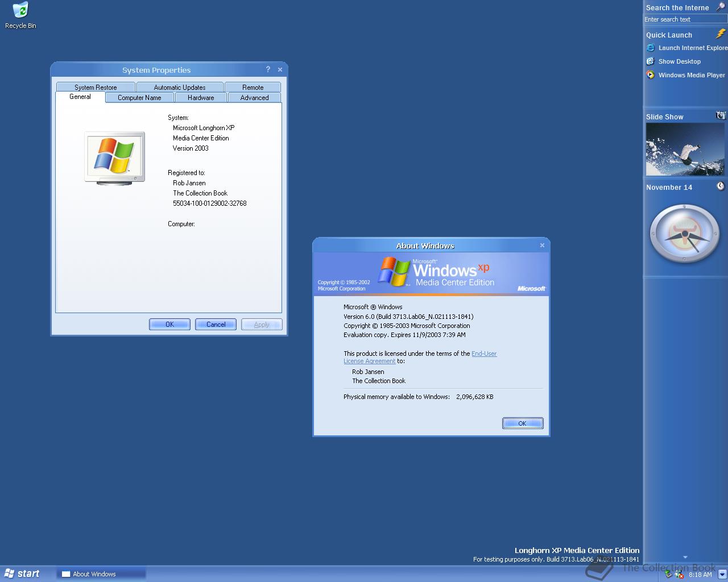Viewport: 728px width, 582px height.
Task: Click the Windows flag on the start button
Action: tap(9, 573)
